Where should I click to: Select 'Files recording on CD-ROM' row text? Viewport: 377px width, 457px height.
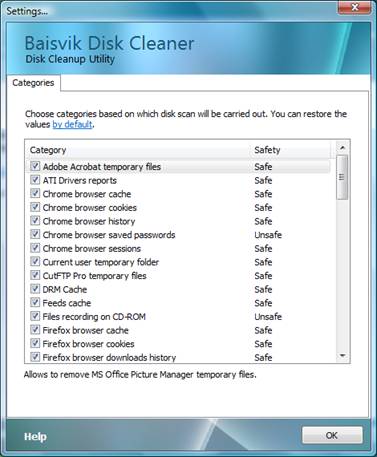coord(94,317)
